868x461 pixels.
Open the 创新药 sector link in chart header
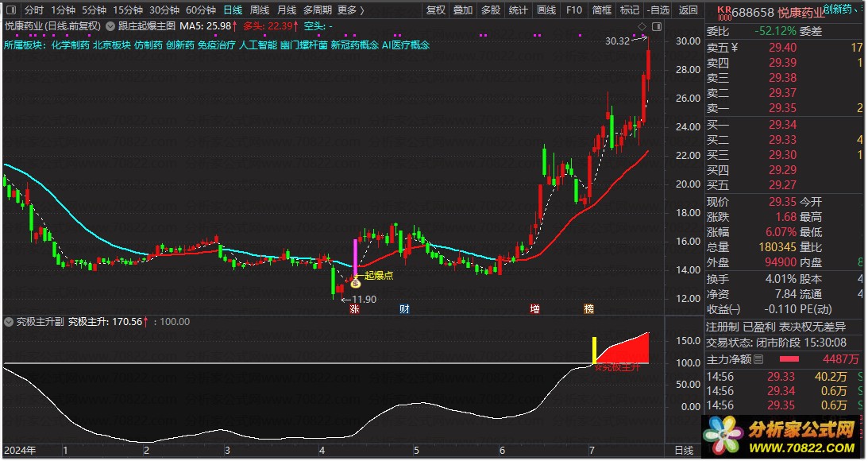(180, 45)
